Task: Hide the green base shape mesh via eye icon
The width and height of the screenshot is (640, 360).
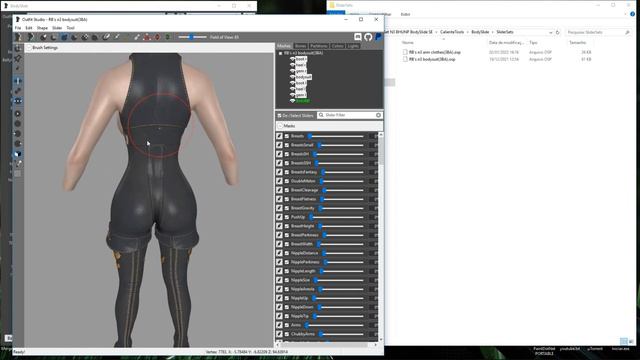Action: click(292, 100)
